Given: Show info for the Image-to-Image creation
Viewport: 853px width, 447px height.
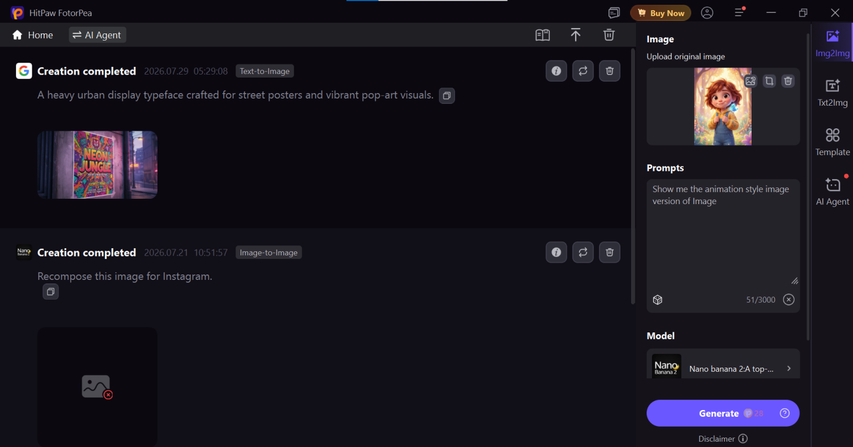Looking at the screenshot, I should pos(556,252).
